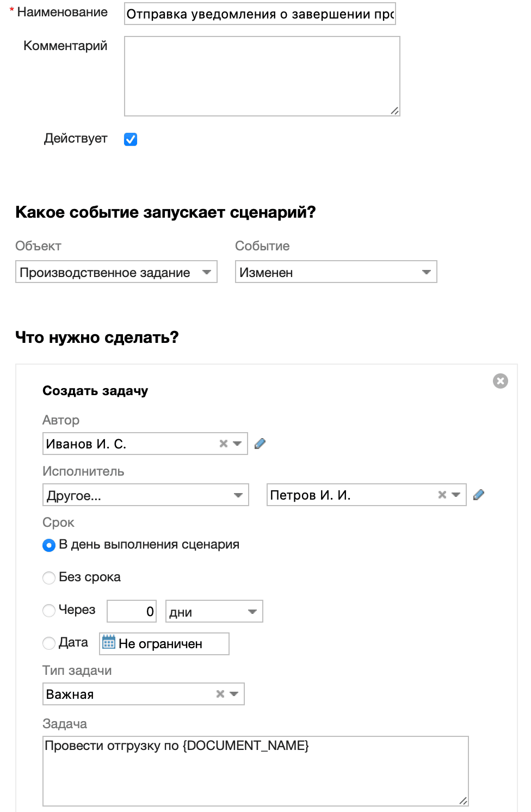Click the pencil icon next to Петров И. И.

[x=479, y=495]
